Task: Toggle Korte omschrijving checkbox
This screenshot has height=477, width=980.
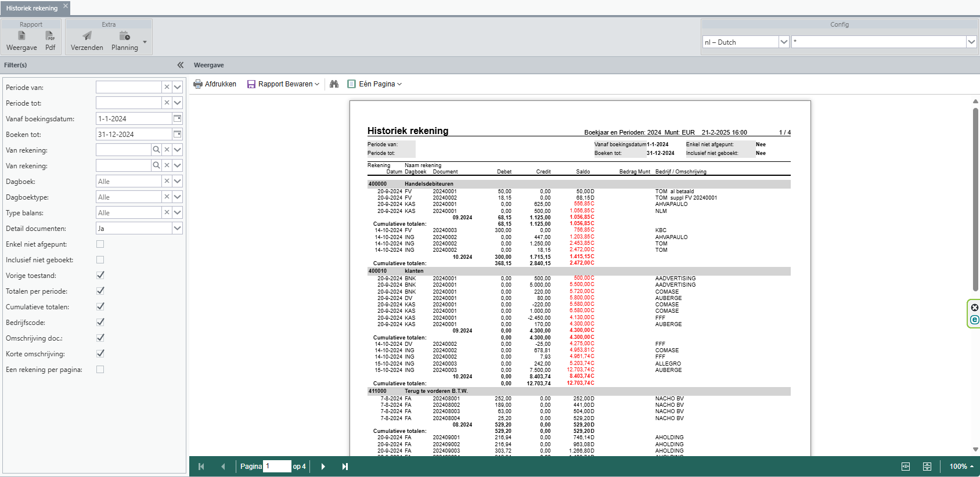Action: (100, 353)
